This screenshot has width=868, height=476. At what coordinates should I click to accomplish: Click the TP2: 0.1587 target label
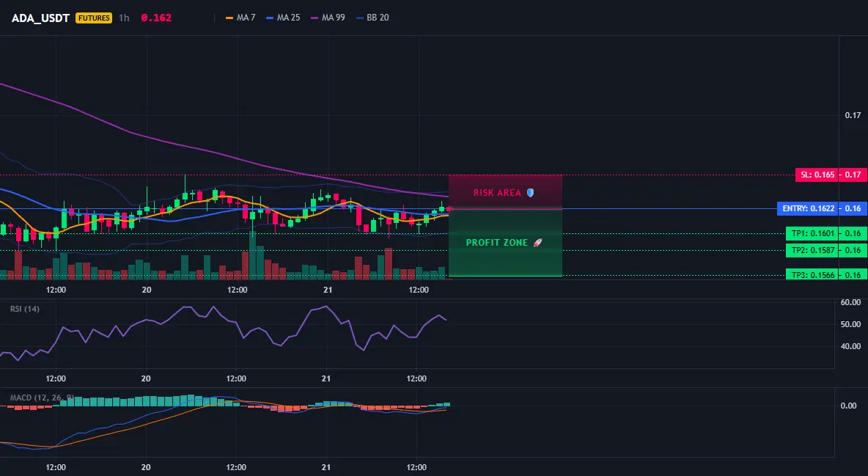(x=812, y=250)
